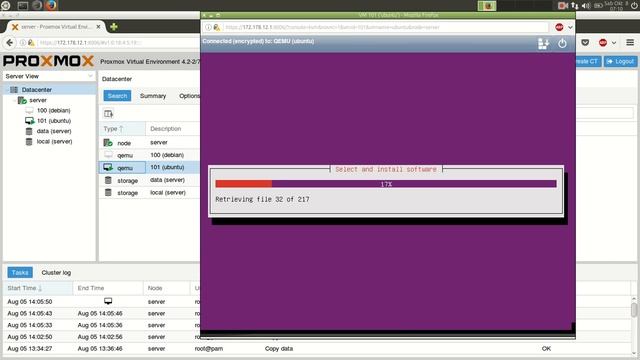Open the noVNC send keys icon
640x360 pixels.
pyautogui.click(x=543, y=43)
